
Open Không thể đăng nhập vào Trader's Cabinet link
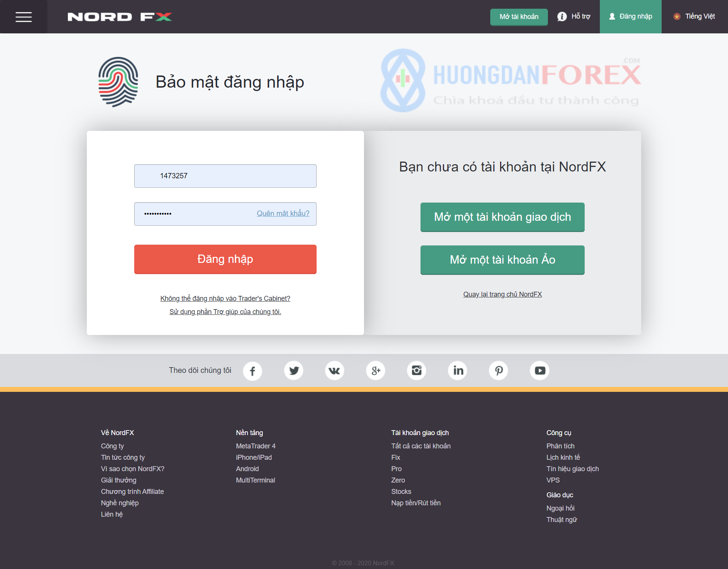coord(225,298)
